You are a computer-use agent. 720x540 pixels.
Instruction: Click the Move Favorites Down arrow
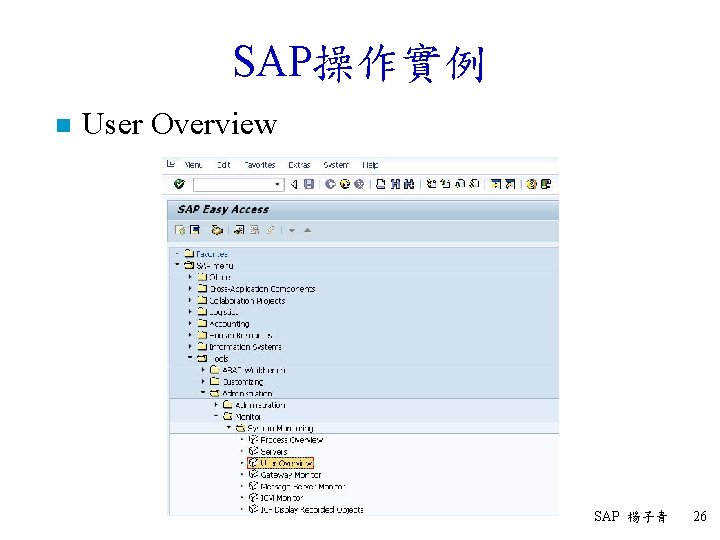point(292,230)
